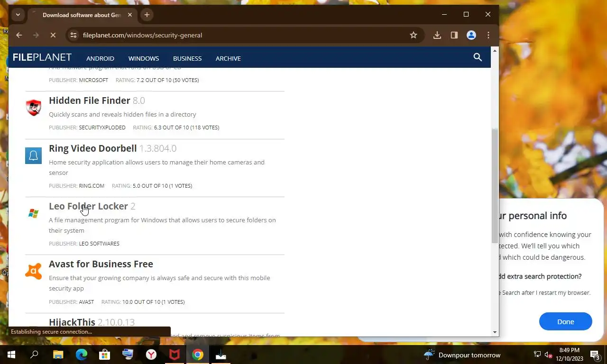Toggle Chrome side panel
The image size is (607, 364).
454,35
